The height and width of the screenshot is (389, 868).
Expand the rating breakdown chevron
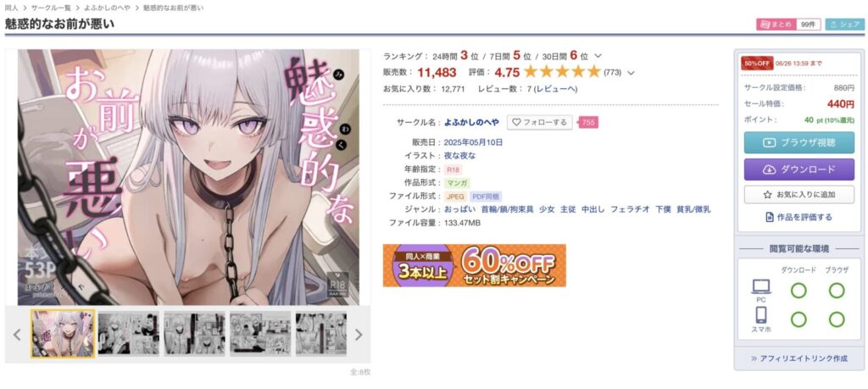(631, 73)
